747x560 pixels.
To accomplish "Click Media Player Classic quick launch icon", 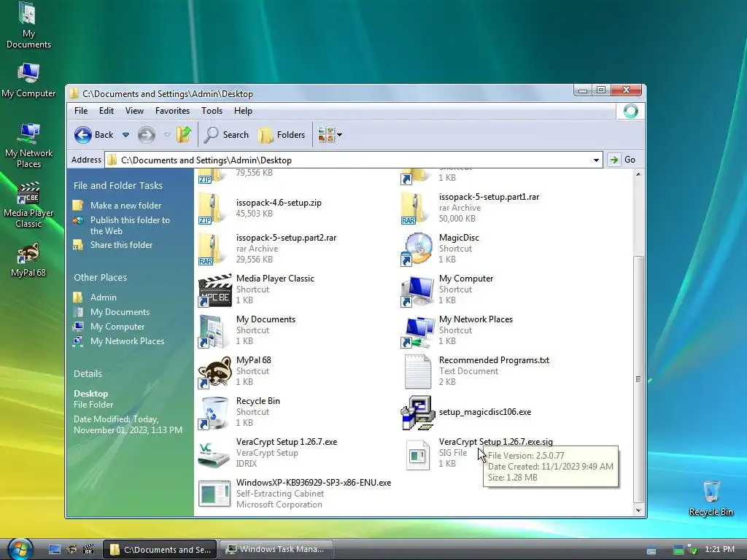I will point(88,550).
